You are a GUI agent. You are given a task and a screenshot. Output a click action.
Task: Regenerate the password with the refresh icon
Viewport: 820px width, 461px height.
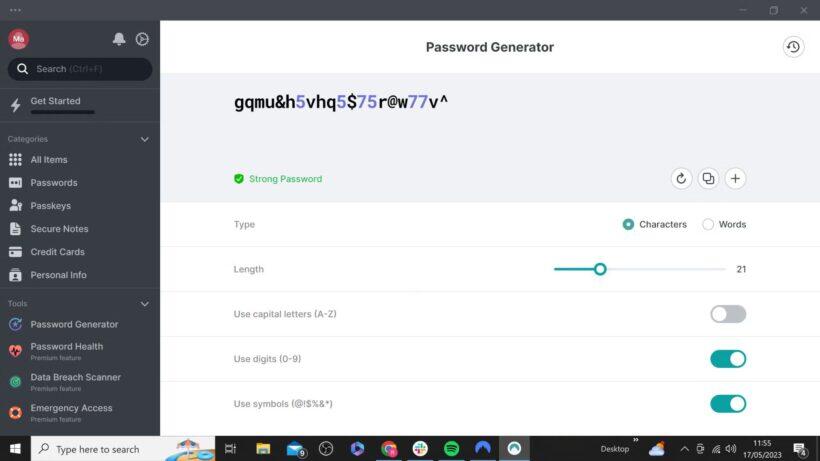[681, 179]
